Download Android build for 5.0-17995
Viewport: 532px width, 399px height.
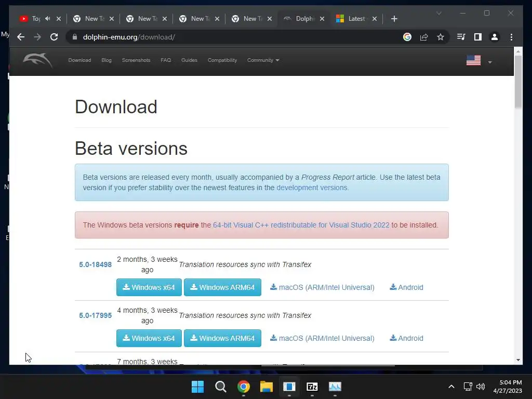click(x=406, y=338)
